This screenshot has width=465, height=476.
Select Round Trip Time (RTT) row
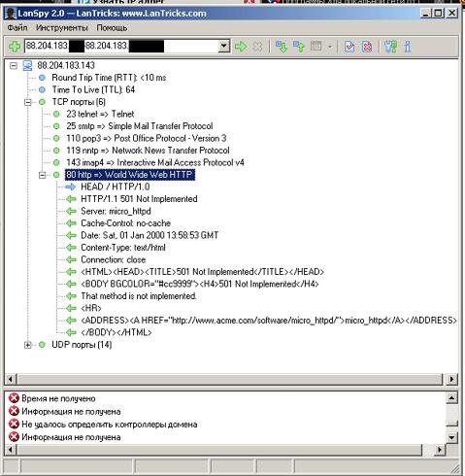109,78
